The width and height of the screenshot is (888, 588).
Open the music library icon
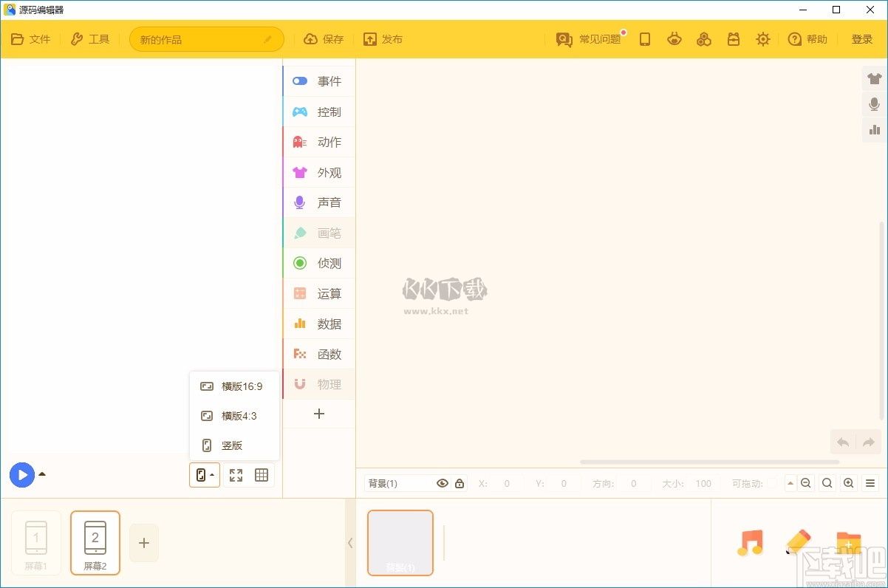[x=750, y=543]
